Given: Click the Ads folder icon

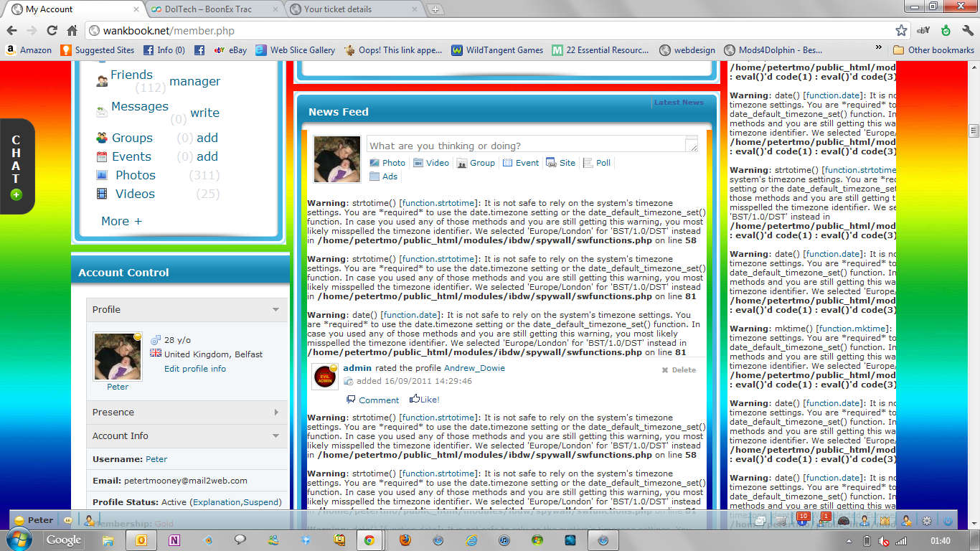Looking at the screenshot, I should tap(374, 176).
